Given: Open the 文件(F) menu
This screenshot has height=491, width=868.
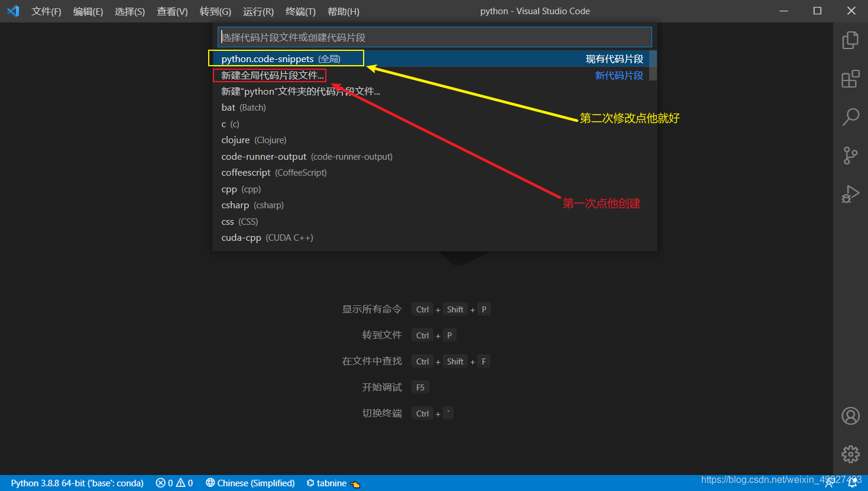Looking at the screenshot, I should pyautogui.click(x=47, y=12).
